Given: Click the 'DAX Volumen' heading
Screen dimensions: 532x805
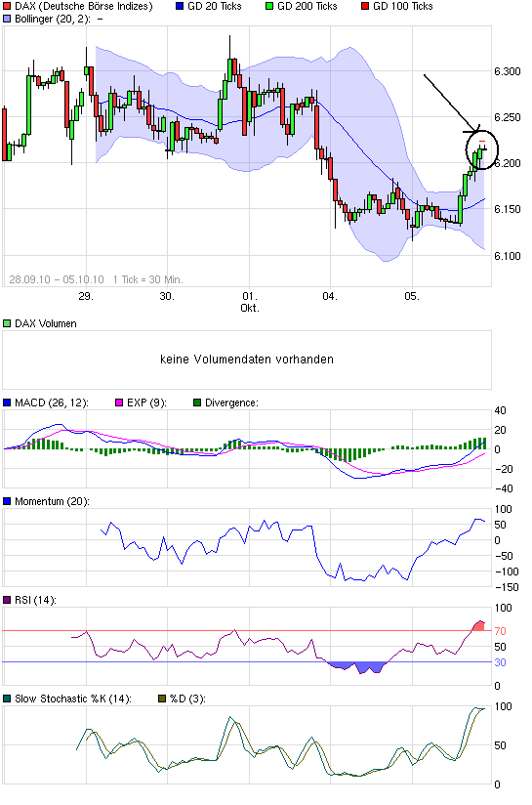Looking at the screenshot, I should pyautogui.click(x=46, y=324).
